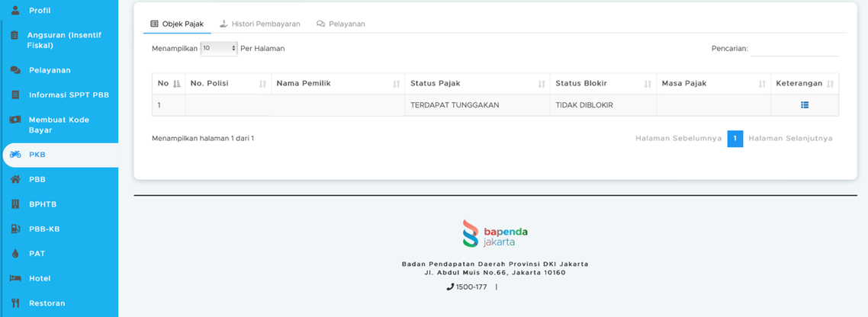Screen dimensions: 868x317
Task: Sort table by No column
Action: point(169,84)
